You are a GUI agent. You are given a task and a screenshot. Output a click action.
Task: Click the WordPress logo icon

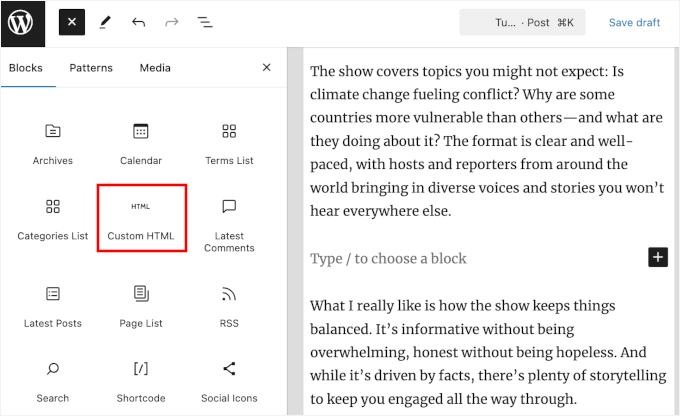tap(21, 22)
